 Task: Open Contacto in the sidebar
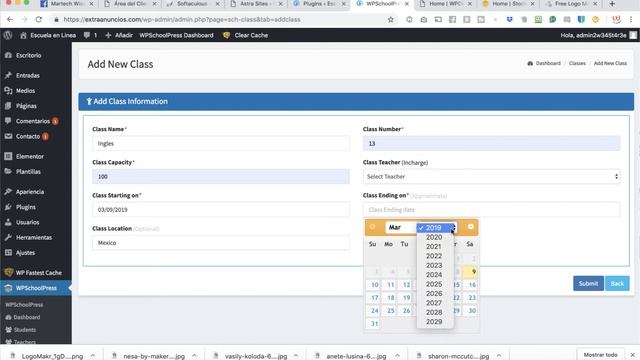point(28,136)
